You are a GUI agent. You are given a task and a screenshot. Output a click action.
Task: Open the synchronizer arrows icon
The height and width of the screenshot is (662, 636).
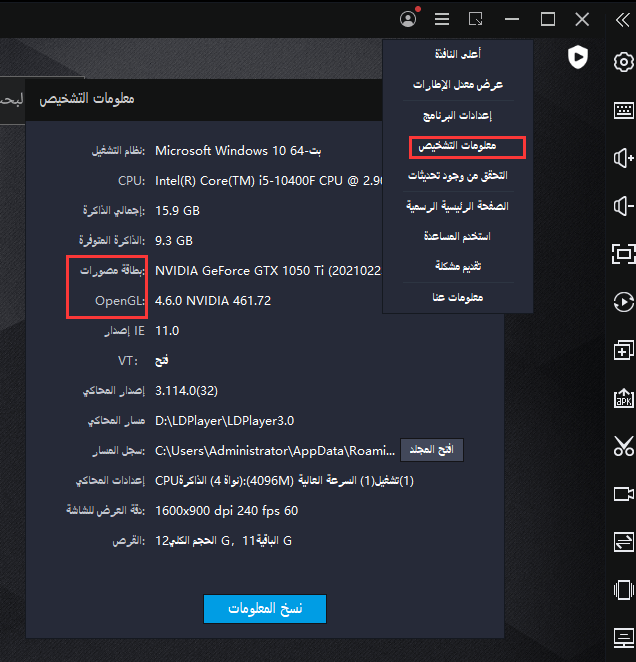click(624, 542)
